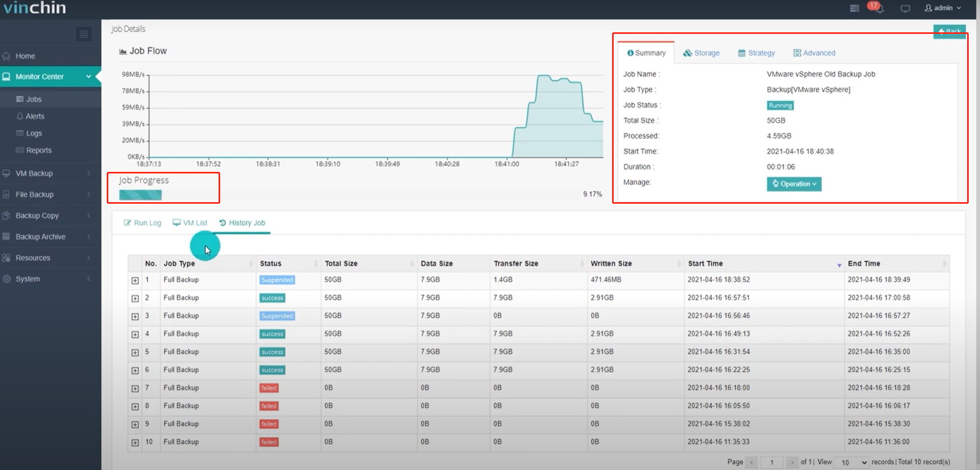The width and height of the screenshot is (980, 470).
Task: Switch to the Strategy tab
Action: (x=756, y=53)
